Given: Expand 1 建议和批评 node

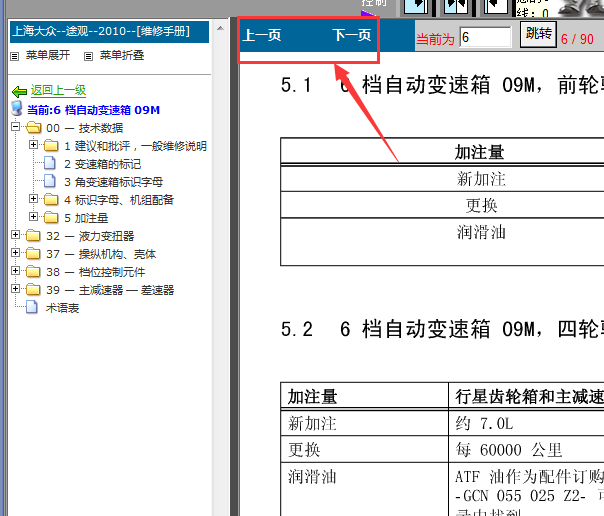Looking at the screenshot, I should click(x=34, y=144).
